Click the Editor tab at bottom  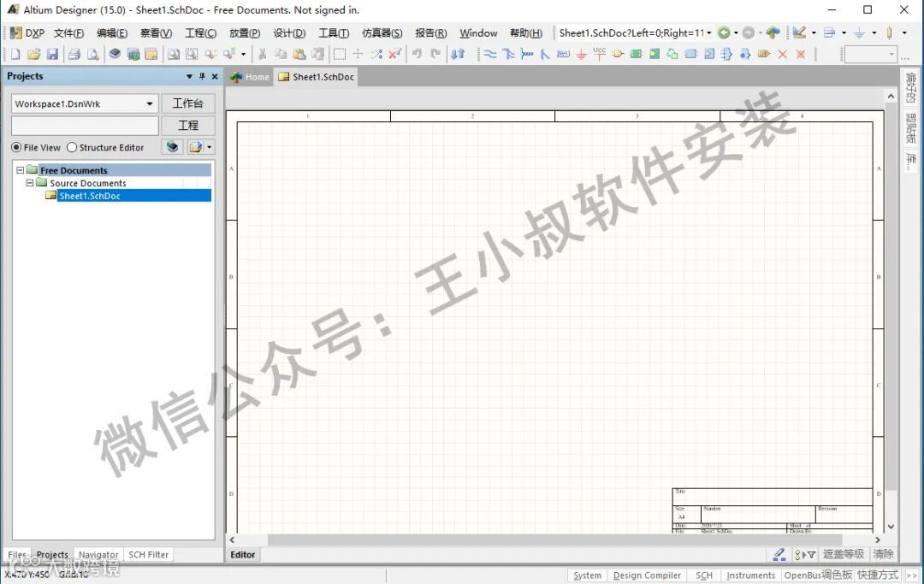pyautogui.click(x=243, y=555)
